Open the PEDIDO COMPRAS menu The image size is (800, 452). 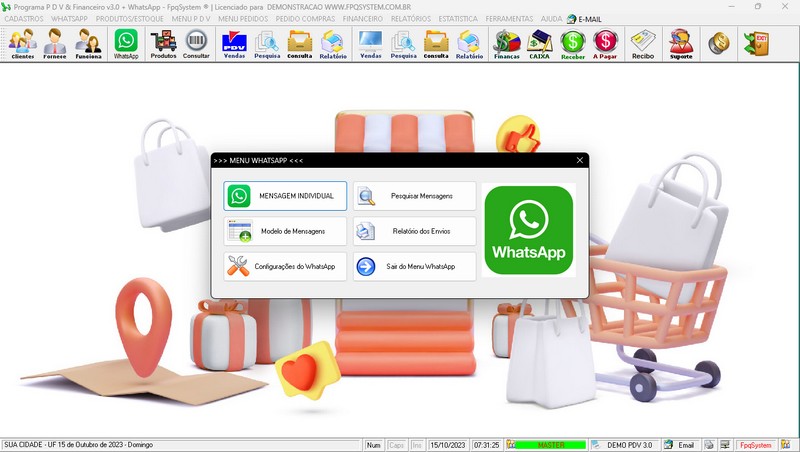[x=305, y=19]
